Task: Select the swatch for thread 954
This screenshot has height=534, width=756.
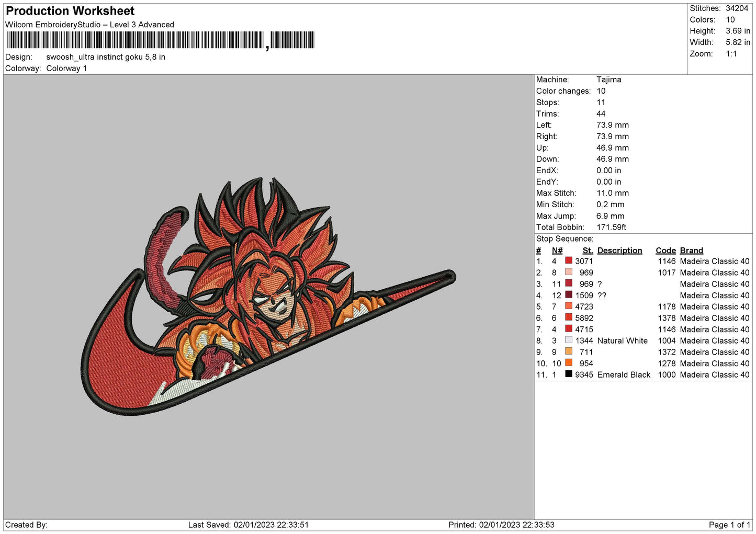Action: click(x=568, y=362)
